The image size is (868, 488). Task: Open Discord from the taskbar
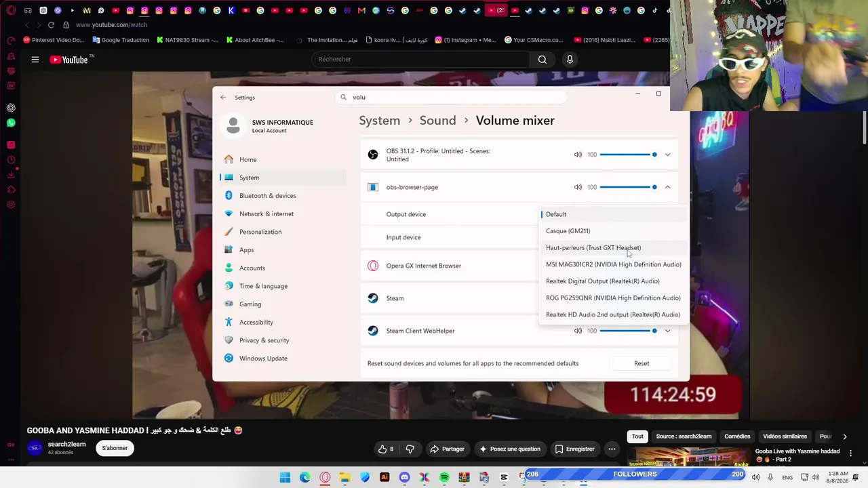point(405,478)
